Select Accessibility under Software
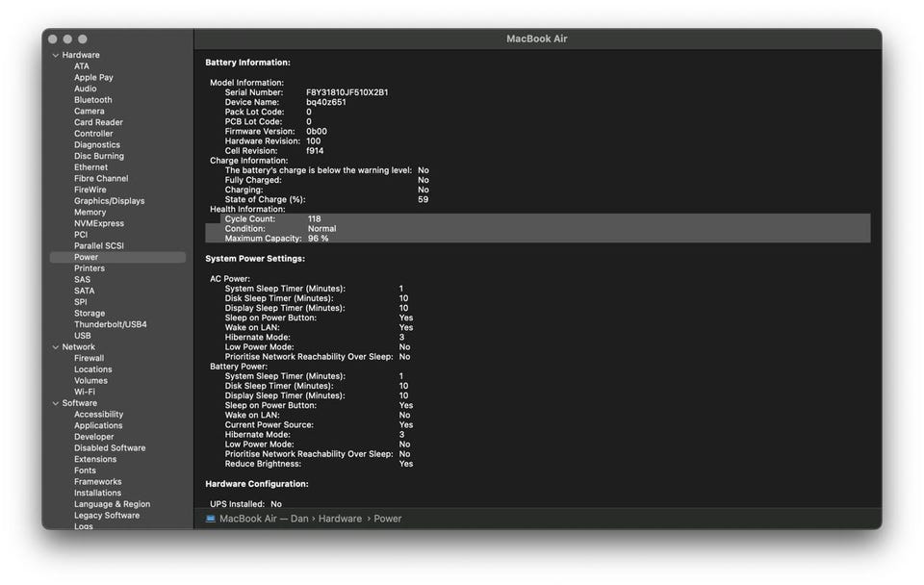This screenshot has width=924, height=585. 98,414
